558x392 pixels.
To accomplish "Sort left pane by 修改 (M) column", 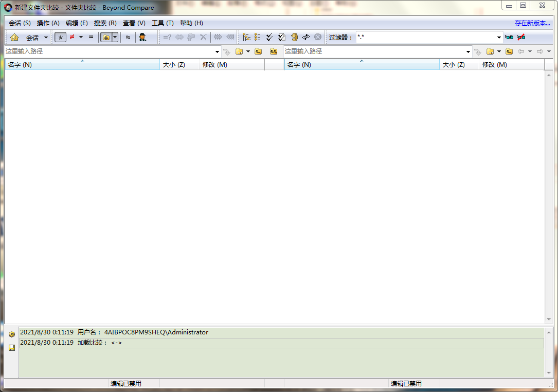I will point(231,65).
